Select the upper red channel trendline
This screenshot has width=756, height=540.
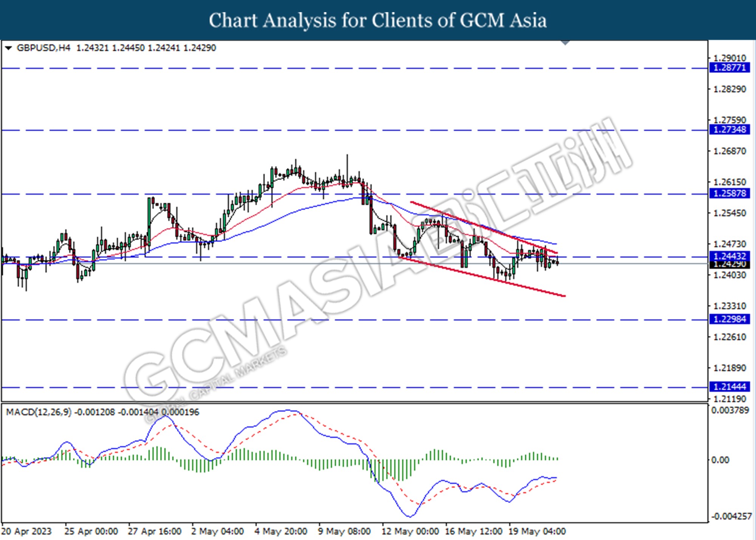click(484, 227)
